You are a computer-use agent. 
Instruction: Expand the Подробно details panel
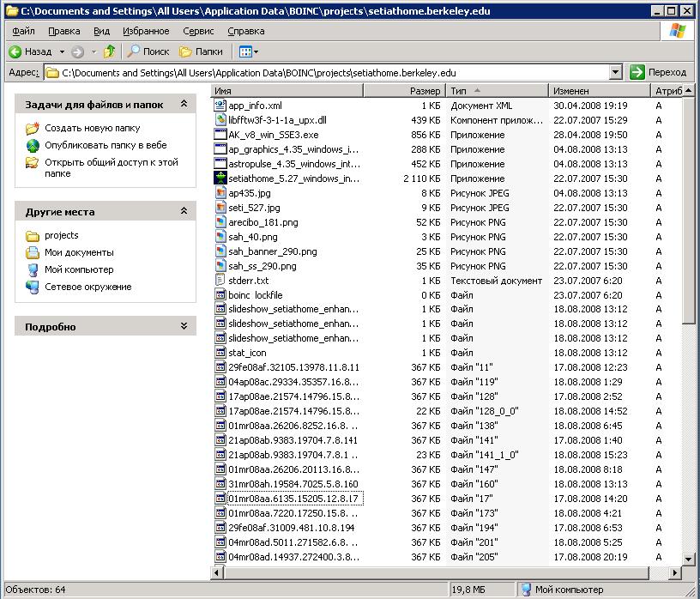click(x=184, y=326)
